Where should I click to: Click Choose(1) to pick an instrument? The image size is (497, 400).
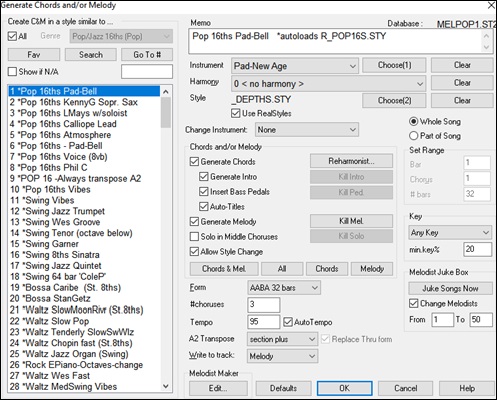pos(394,65)
